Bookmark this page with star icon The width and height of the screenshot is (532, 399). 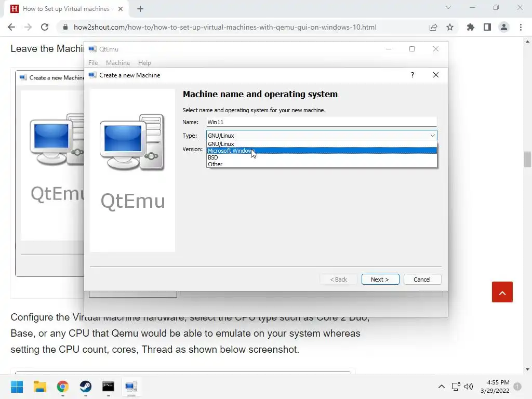tap(450, 27)
